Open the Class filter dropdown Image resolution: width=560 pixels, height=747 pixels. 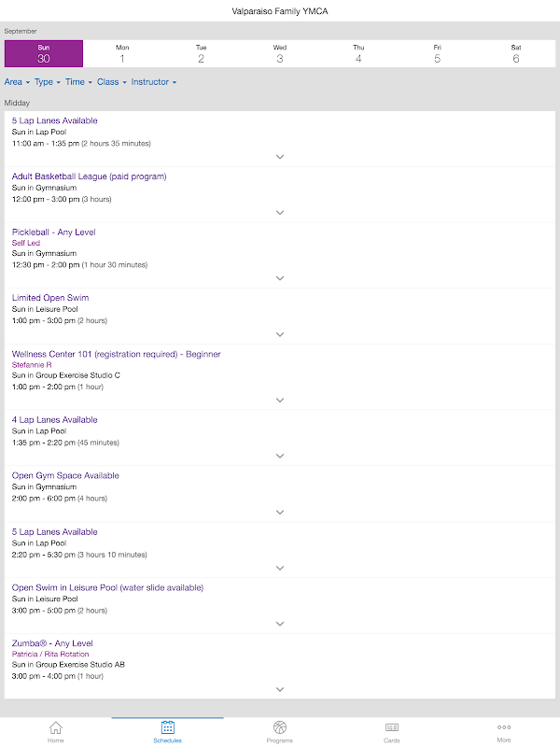coord(111,82)
